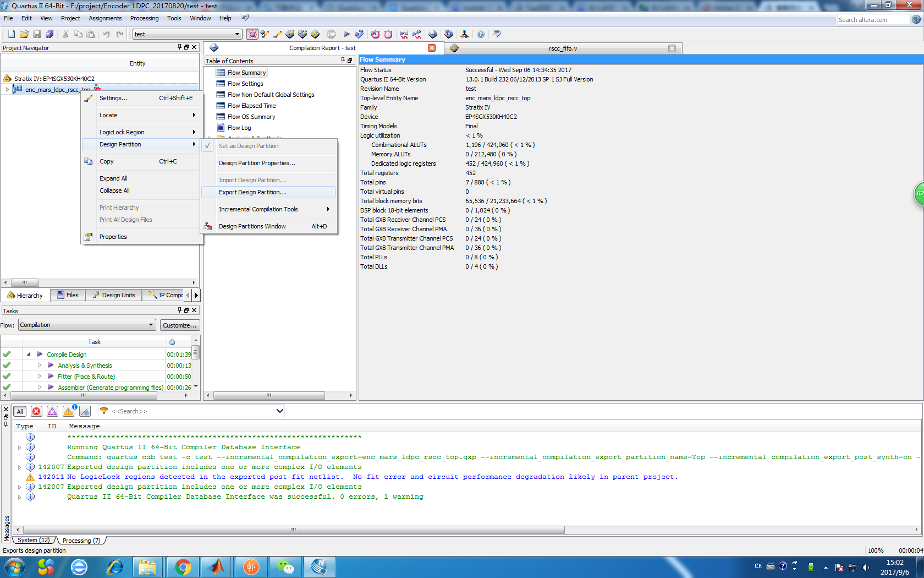The height and width of the screenshot is (578, 924).
Task: Click the Cut scissors toolbar icon
Action: 65,34
